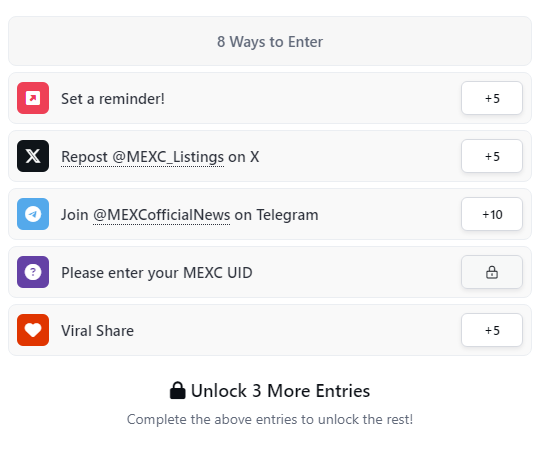Open the Set a reminder! entry
The width and height of the screenshot is (540, 451).
click(x=270, y=98)
